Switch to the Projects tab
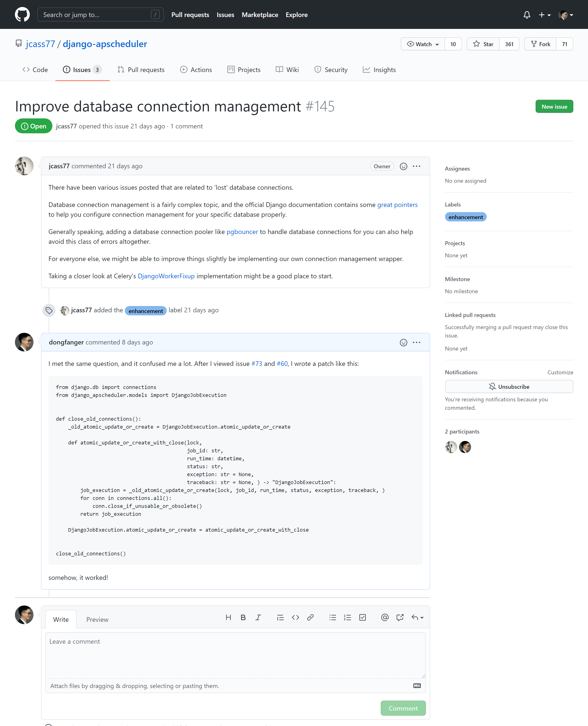The width and height of the screenshot is (588, 726). 244,69
